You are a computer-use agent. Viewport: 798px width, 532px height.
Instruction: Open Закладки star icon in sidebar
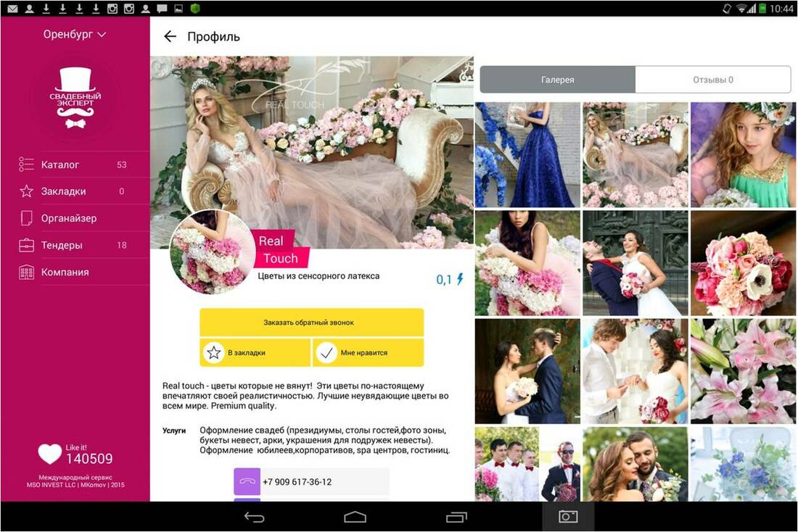(27, 191)
